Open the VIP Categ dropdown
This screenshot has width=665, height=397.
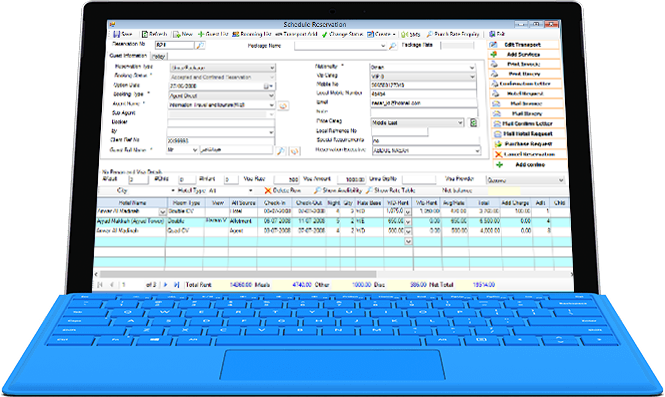pos(472,76)
